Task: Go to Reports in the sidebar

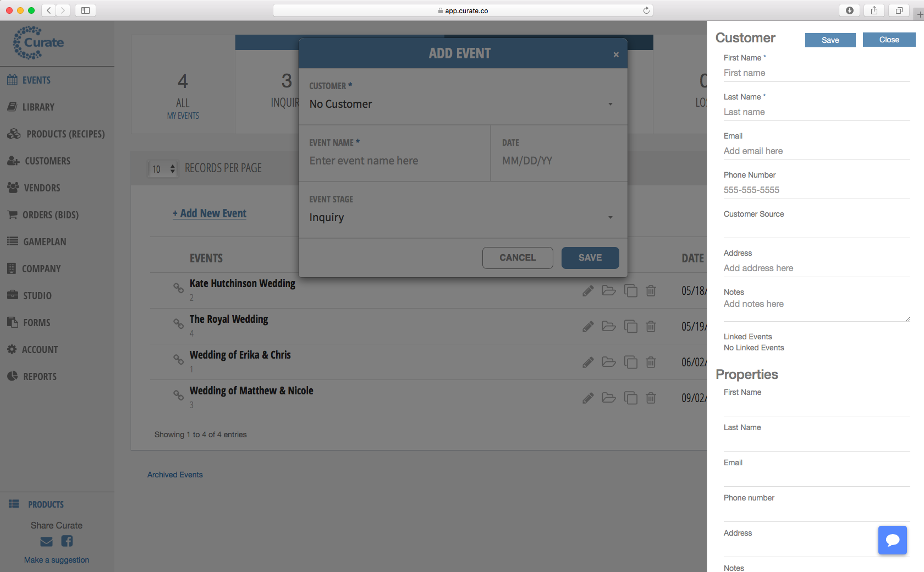Action: pos(40,377)
